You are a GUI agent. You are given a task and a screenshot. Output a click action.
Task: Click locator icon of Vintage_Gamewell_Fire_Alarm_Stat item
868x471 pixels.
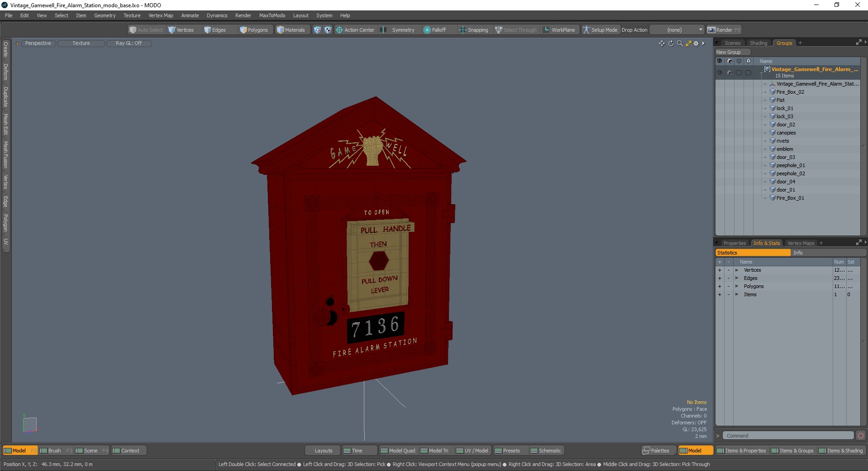pyautogui.click(x=773, y=84)
